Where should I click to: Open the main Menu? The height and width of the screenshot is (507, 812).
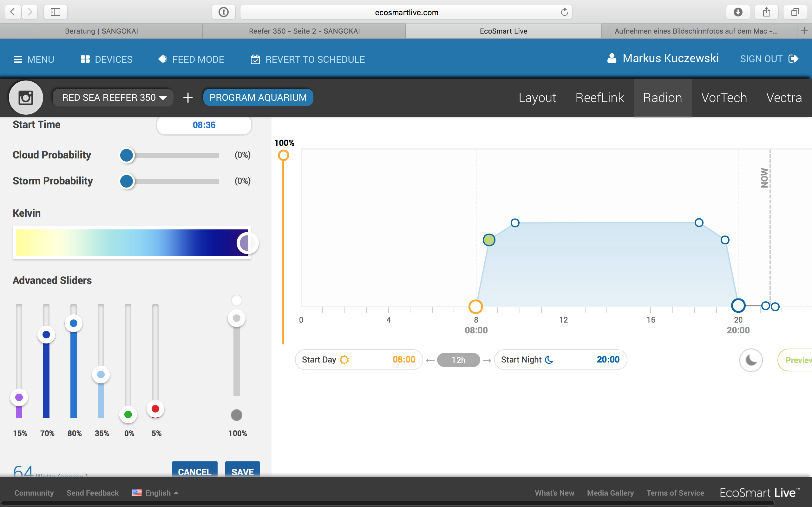(34, 59)
